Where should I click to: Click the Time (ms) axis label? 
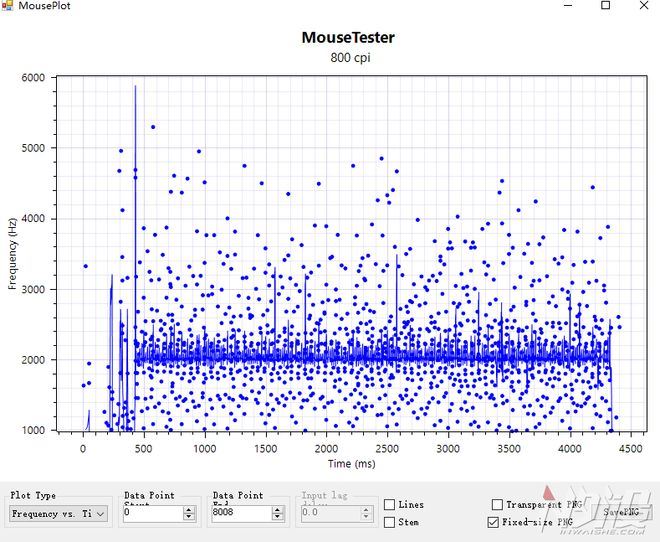click(x=351, y=464)
